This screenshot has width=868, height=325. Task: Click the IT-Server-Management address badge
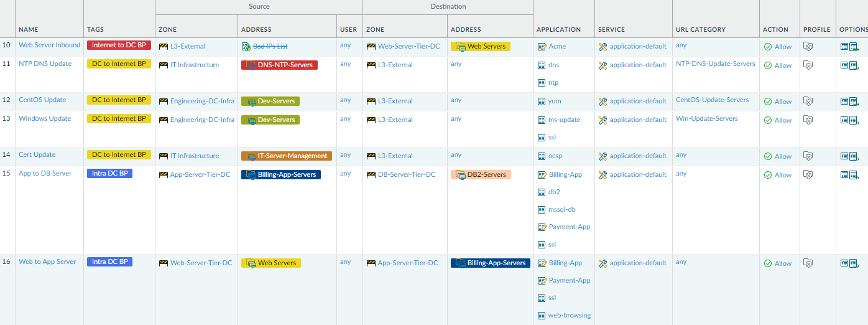tap(287, 156)
